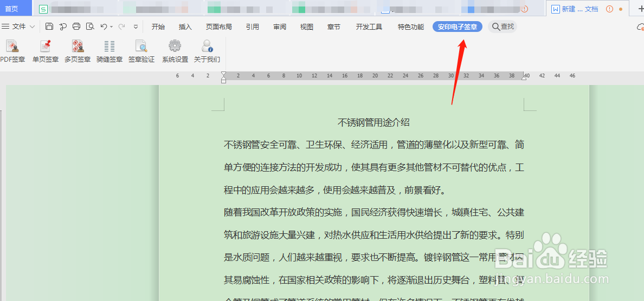Apply the 骑缝签章 cross-page seal tool
Screen dimensions: 644x301
point(110,51)
